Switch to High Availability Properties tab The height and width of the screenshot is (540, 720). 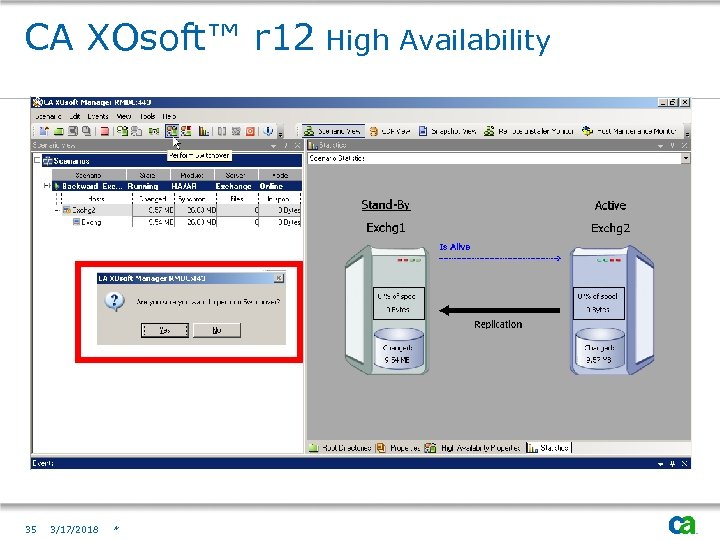tap(473, 448)
